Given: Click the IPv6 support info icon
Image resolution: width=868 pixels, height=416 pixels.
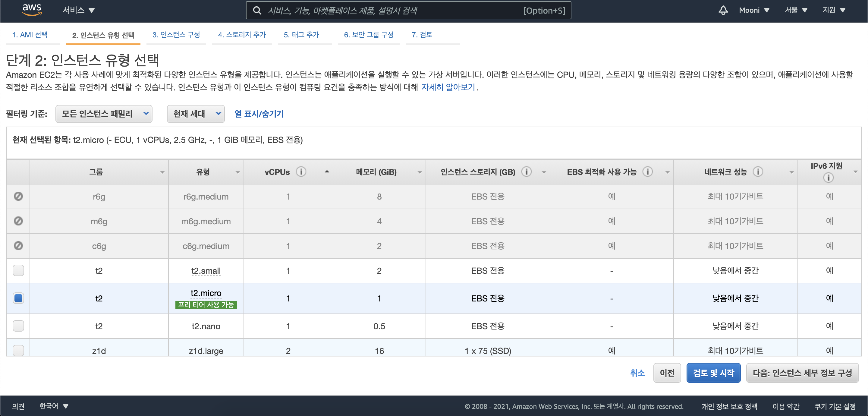Looking at the screenshot, I should (828, 177).
